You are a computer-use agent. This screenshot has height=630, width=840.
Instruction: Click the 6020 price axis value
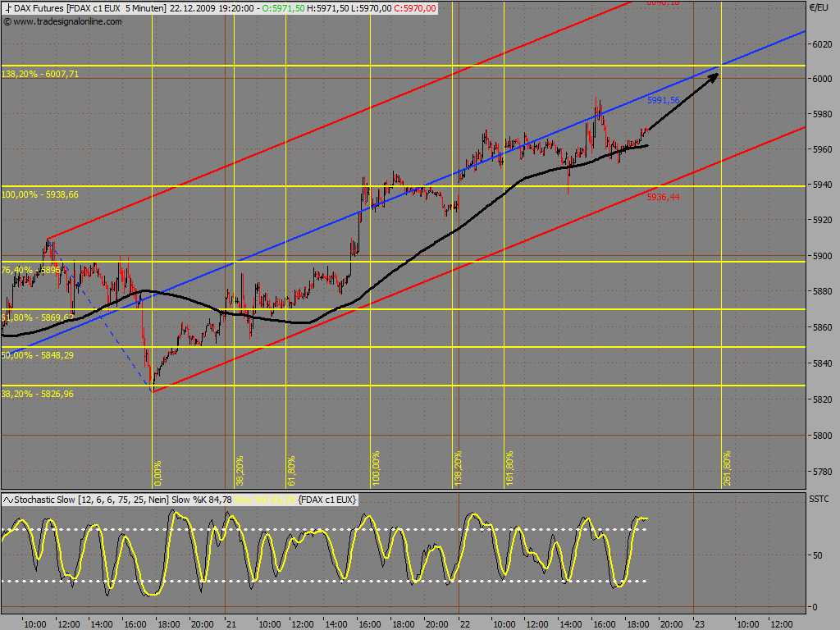click(822, 44)
